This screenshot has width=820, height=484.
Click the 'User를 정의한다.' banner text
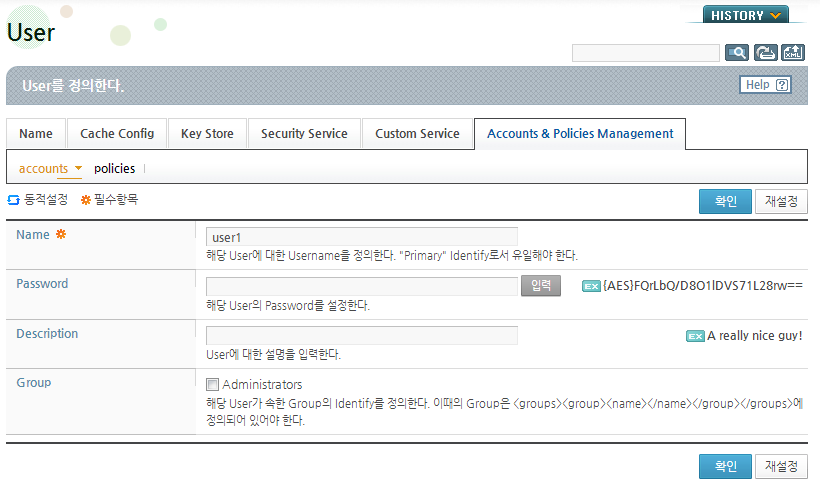(x=73, y=86)
